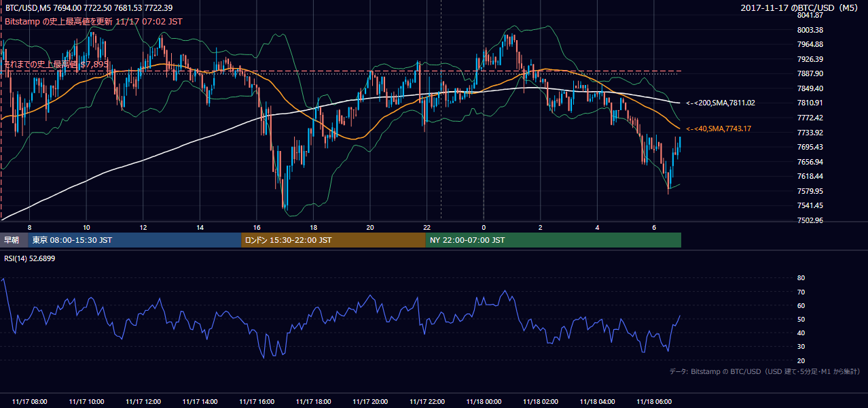Viewport: 868px width, 408px height.
Task: Click hour tick 6 under price chart
Action: tap(654, 227)
